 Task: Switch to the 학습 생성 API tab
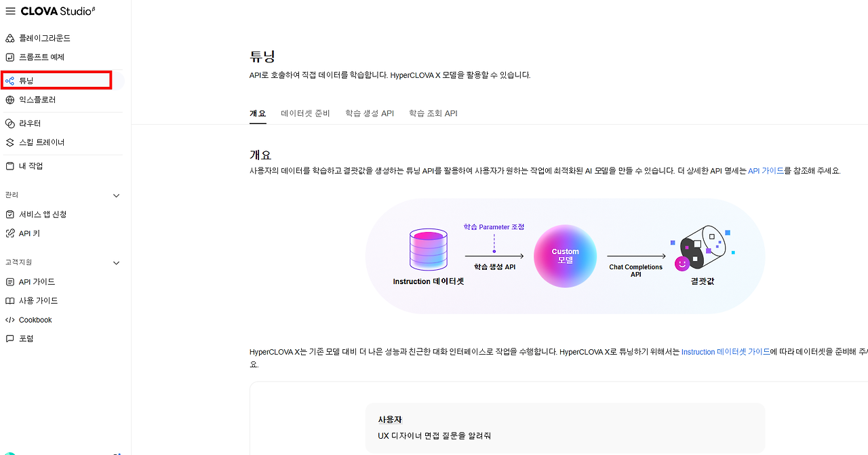[x=370, y=113]
